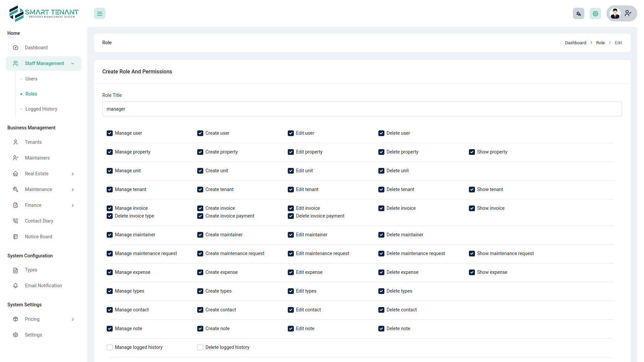Click inside the Role Title input field
644x362 pixels.
362,109
